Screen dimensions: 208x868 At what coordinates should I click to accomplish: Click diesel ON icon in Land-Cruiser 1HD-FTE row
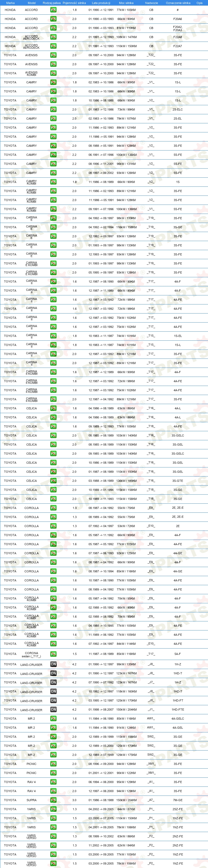[x=53, y=709]
